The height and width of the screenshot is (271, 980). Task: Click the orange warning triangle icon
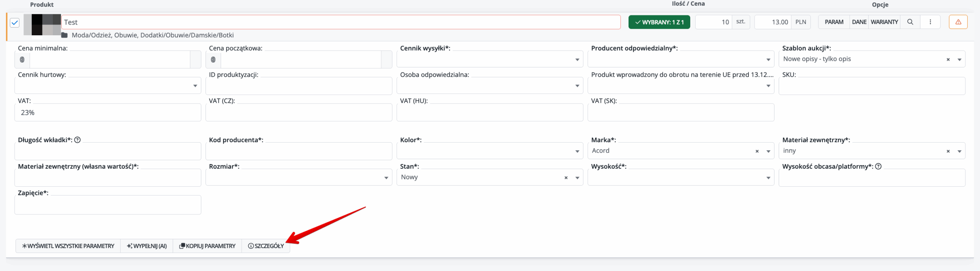tap(958, 22)
